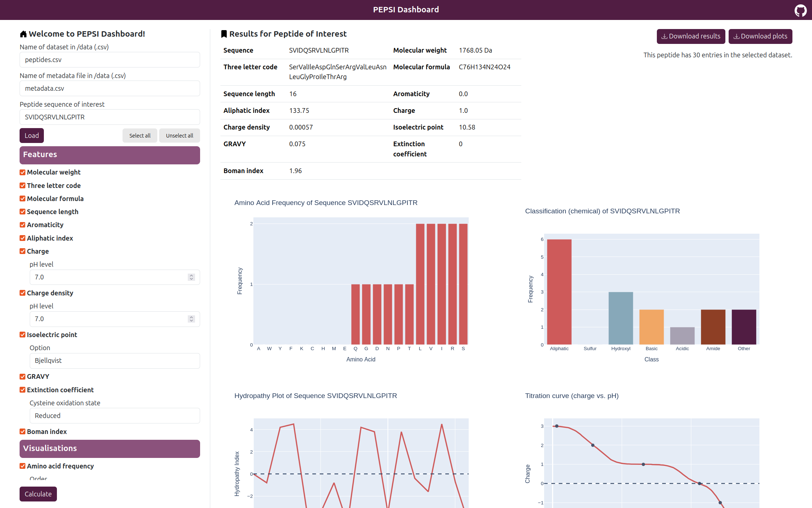
Task: Click the Amide bar in classification chart
Action: (713, 327)
